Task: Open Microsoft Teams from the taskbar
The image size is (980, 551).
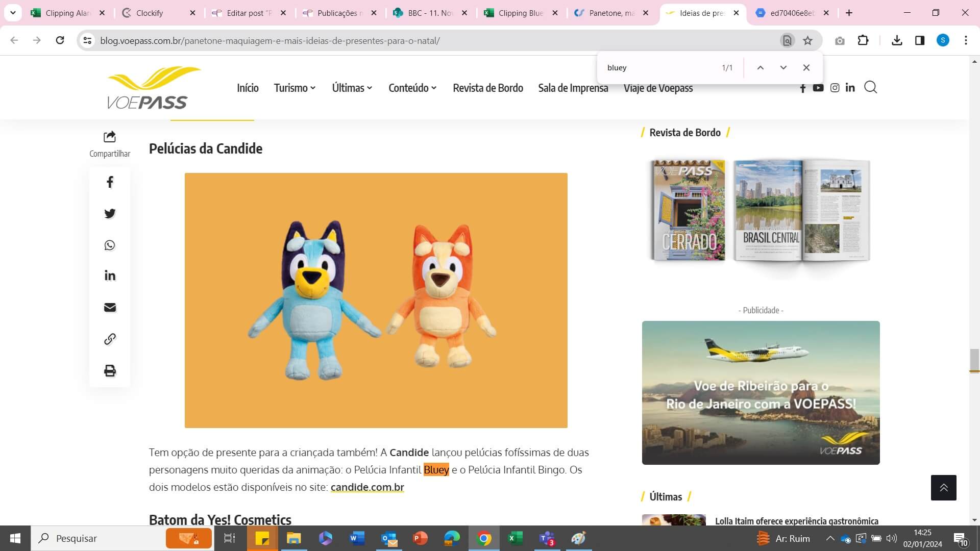Action: pos(547,538)
